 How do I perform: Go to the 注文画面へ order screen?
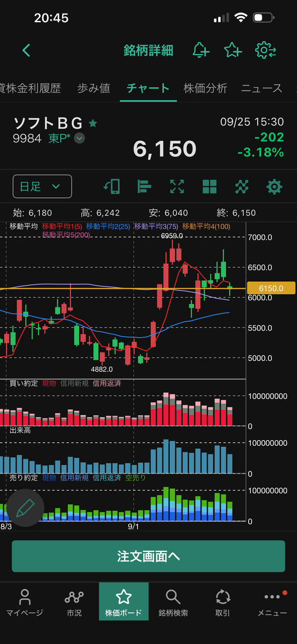pos(148,556)
